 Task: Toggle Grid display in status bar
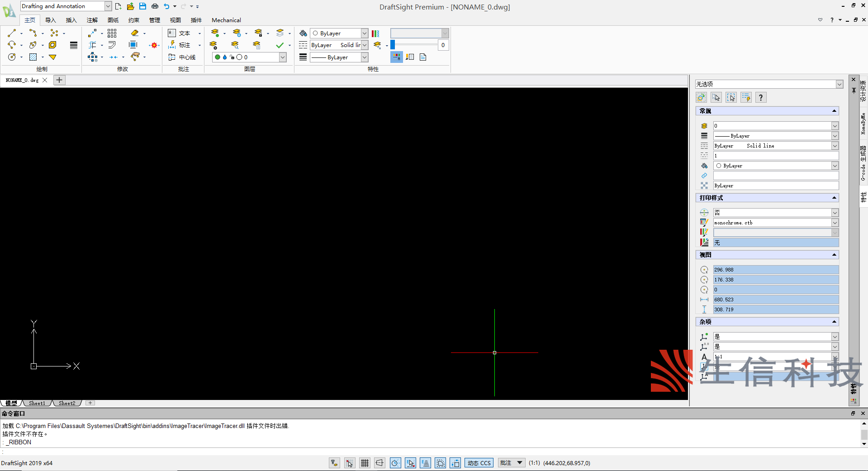[365, 463]
